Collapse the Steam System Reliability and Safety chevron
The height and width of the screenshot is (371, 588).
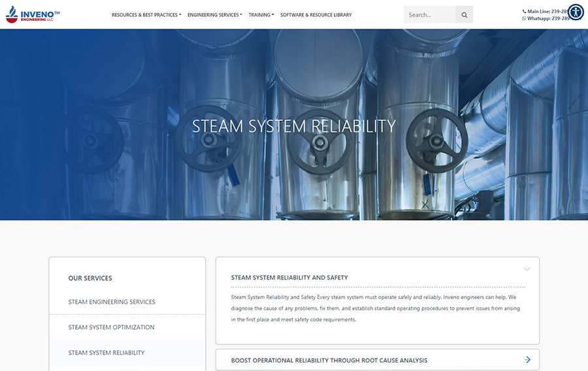527,268
